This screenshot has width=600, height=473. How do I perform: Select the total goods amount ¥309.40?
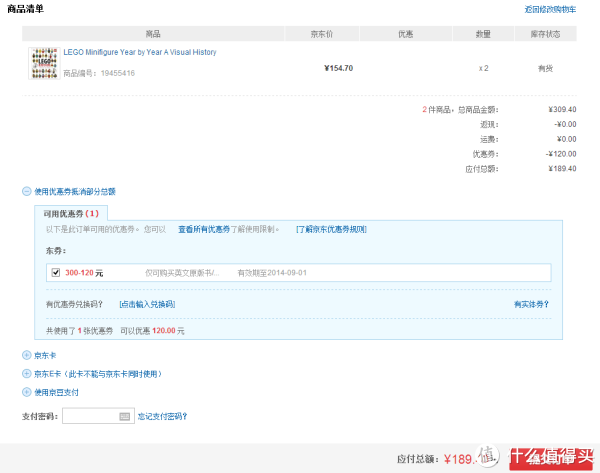pyautogui.click(x=562, y=109)
